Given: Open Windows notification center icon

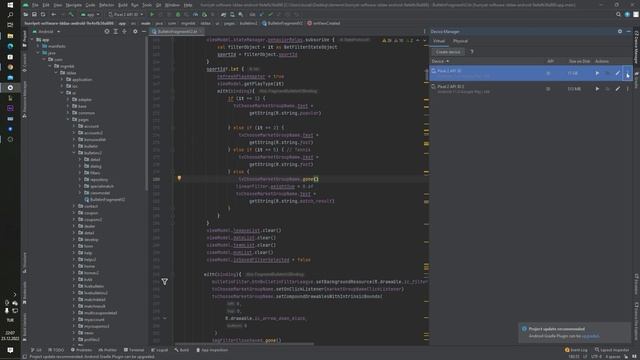Looking at the screenshot, I should 10,350.
